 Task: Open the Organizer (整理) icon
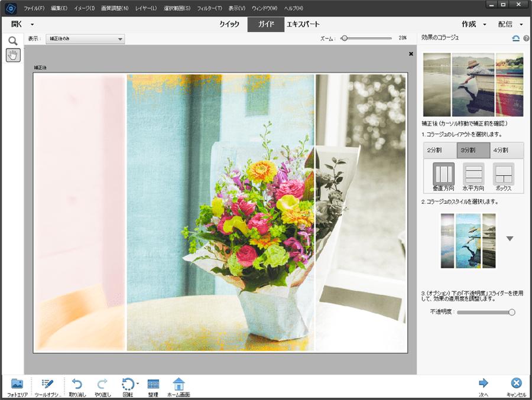click(153, 385)
